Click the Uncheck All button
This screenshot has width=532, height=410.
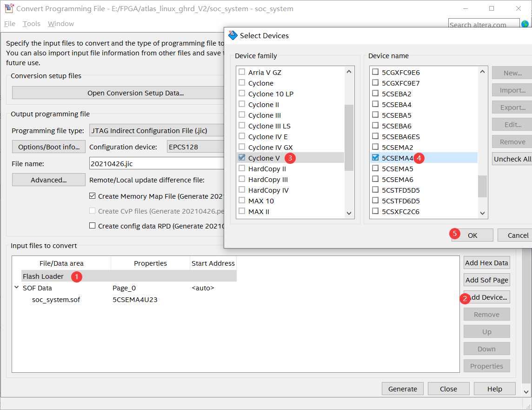pyautogui.click(x=512, y=159)
